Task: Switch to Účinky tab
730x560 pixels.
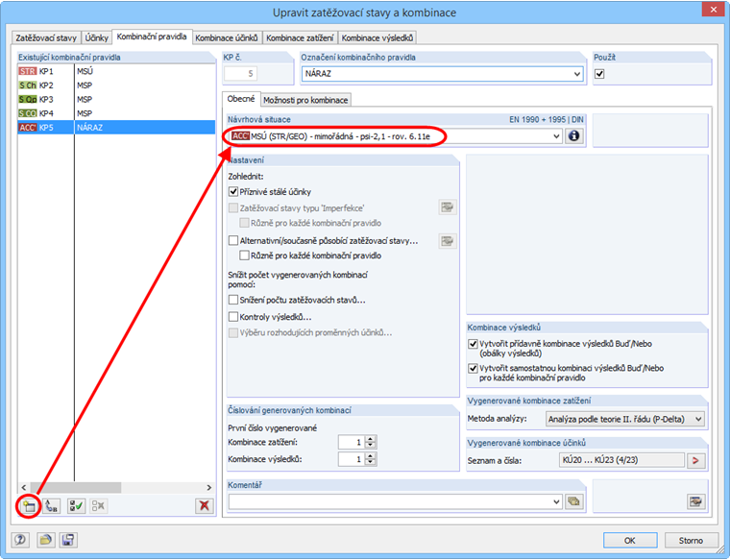Action: click(x=97, y=38)
